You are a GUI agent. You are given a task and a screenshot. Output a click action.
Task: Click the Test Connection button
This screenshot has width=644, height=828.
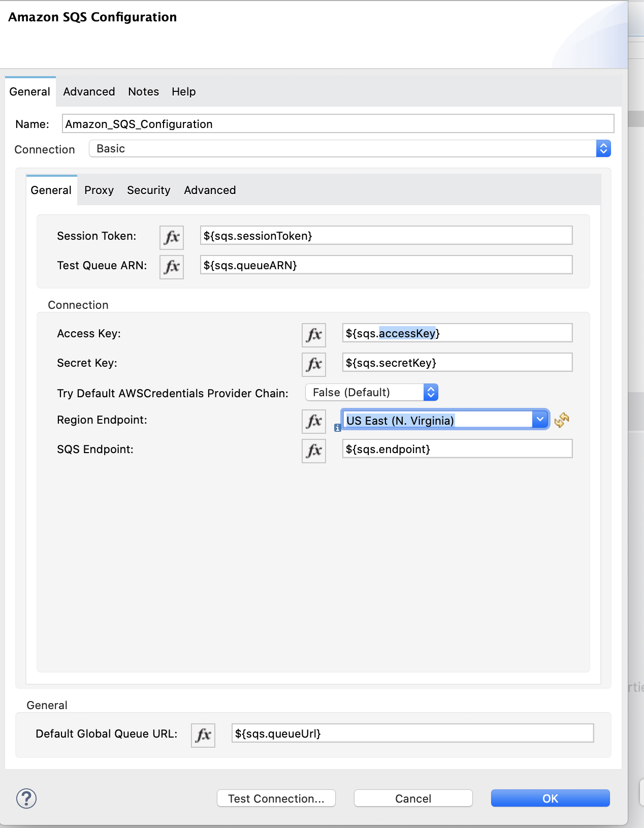coord(276,798)
